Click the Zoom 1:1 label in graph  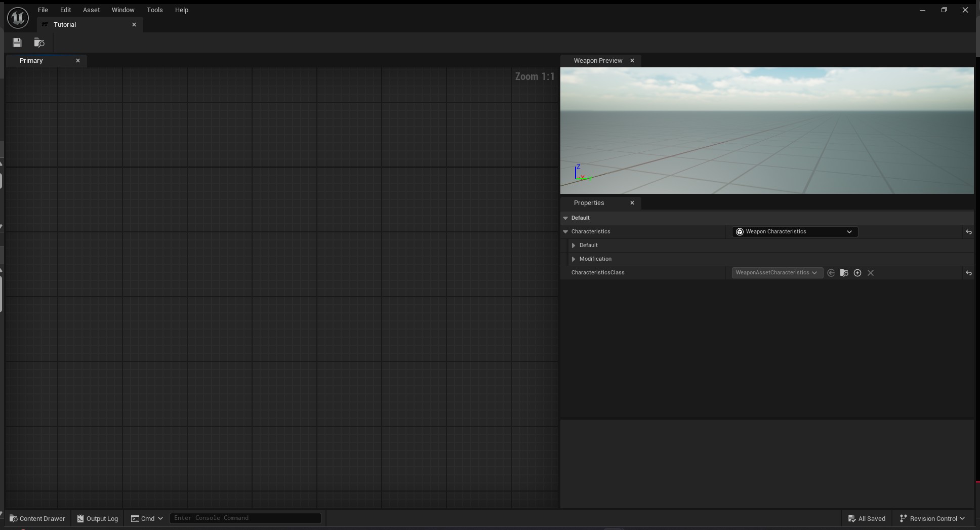click(535, 76)
